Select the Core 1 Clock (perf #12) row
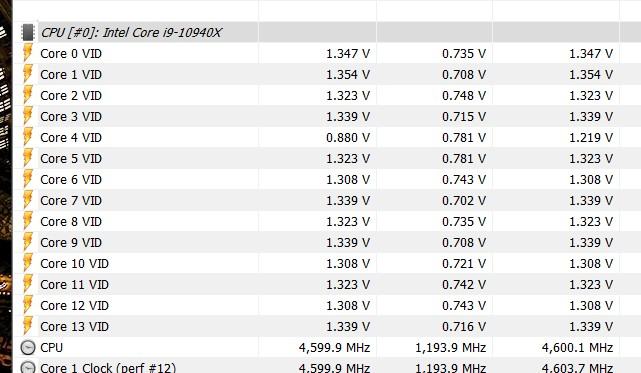 pyautogui.click(x=327, y=366)
